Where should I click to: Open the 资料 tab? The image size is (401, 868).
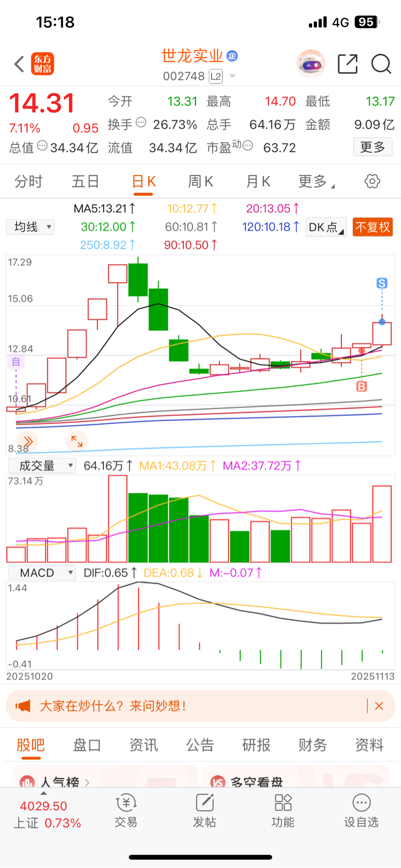pos(369,745)
